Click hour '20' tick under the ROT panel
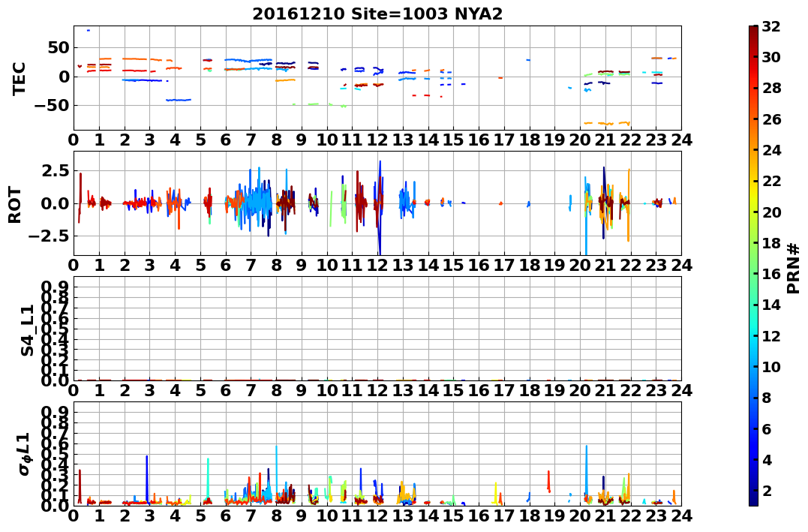 pos(580,266)
